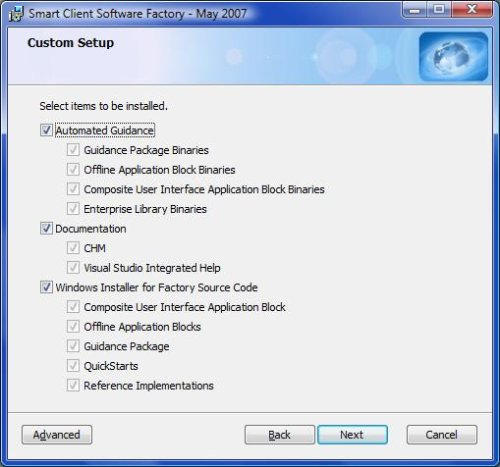Open the Advanced setup options
The image size is (500, 467).
pos(57,435)
